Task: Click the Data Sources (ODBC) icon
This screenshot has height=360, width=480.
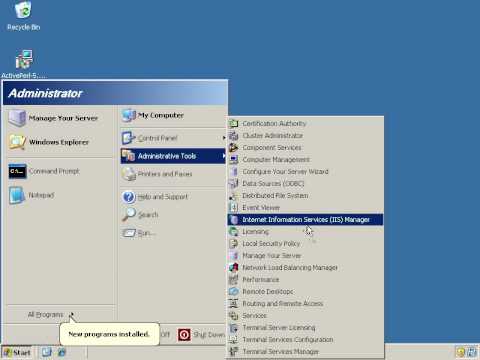Action: click(234, 183)
